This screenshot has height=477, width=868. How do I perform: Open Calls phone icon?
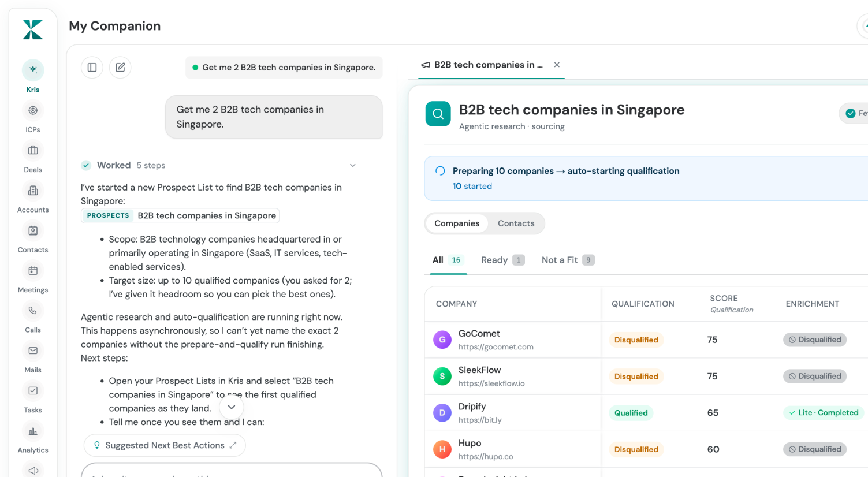pos(33,311)
